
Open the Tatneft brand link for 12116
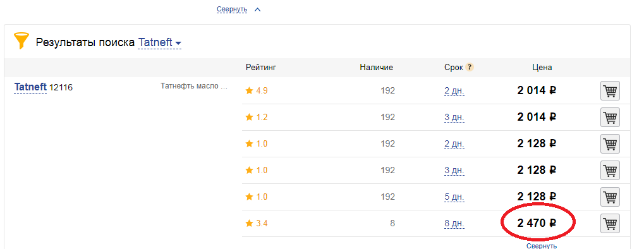click(30, 87)
